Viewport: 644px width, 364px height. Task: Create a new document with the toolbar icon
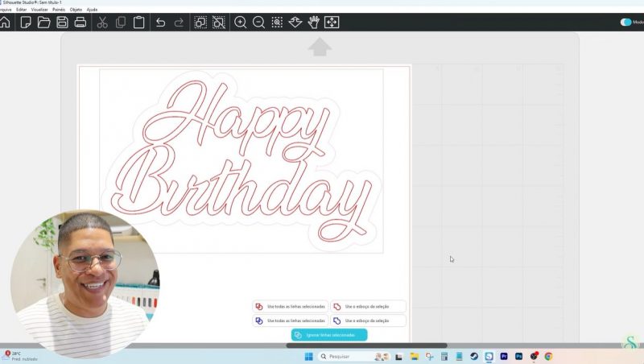[26, 23]
